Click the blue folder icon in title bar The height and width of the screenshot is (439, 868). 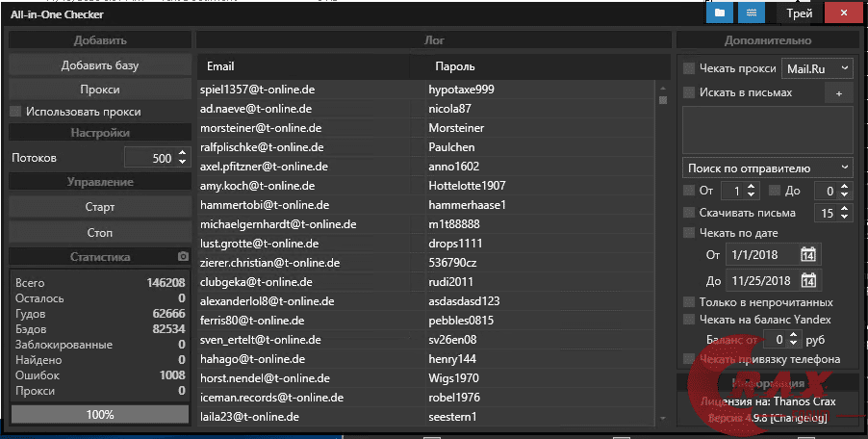click(x=719, y=14)
